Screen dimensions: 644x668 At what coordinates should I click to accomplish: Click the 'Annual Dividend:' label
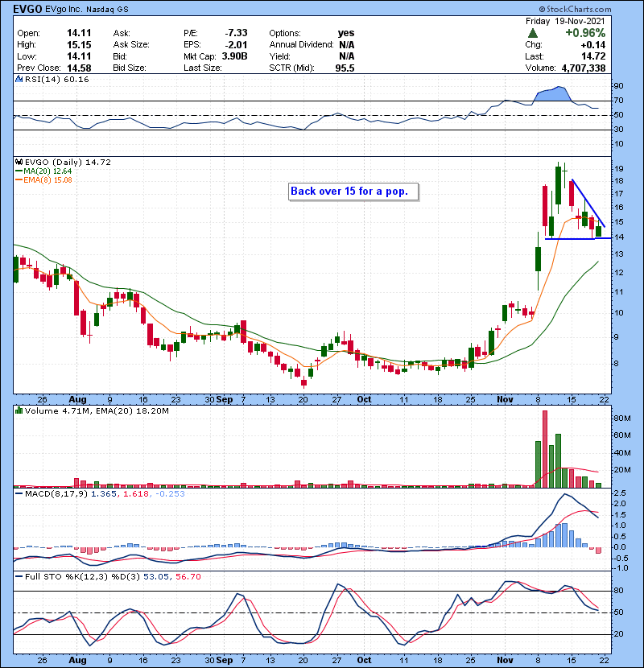click(301, 45)
